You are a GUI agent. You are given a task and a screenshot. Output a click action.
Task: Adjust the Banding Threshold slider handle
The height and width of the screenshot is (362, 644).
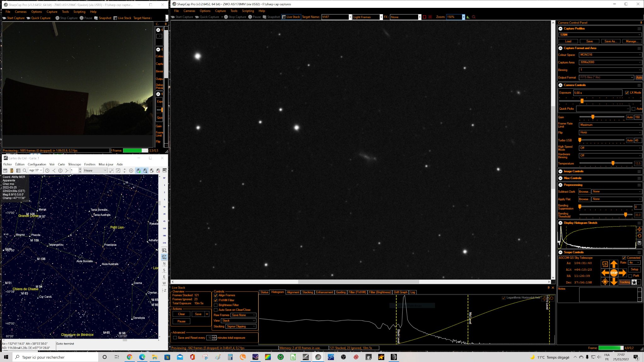(625, 215)
